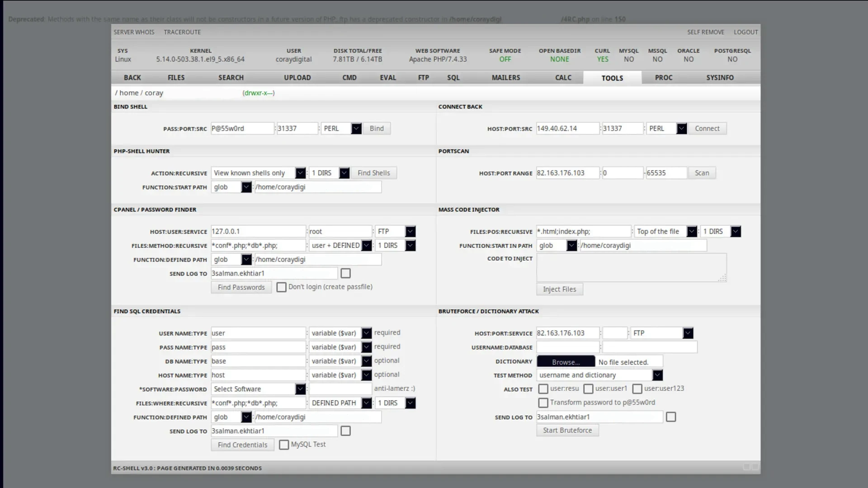The width and height of the screenshot is (868, 488).
Task: Click the coray path segment
Action: pyautogui.click(x=154, y=93)
